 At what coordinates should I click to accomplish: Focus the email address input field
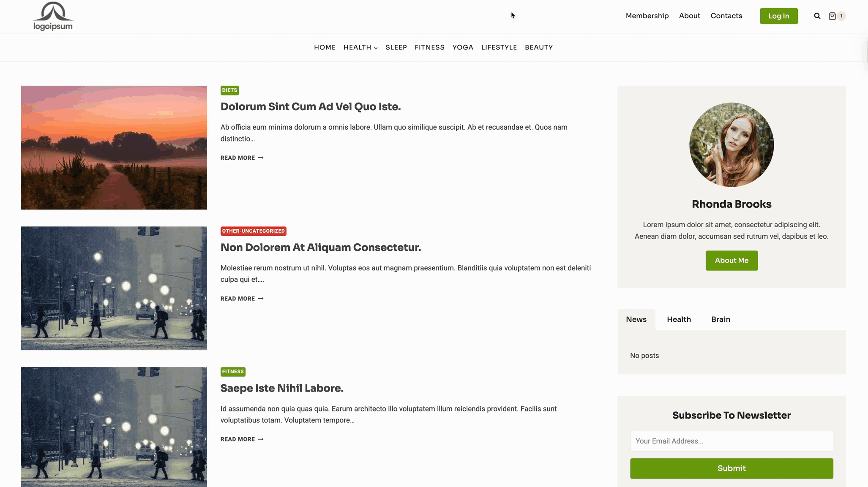coord(731,441)
